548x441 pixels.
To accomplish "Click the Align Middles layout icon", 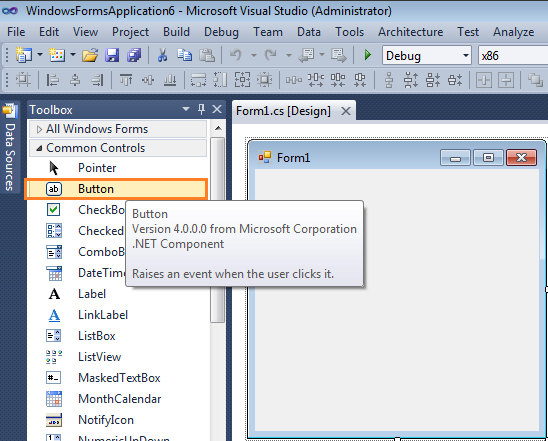I will (148, 80).
